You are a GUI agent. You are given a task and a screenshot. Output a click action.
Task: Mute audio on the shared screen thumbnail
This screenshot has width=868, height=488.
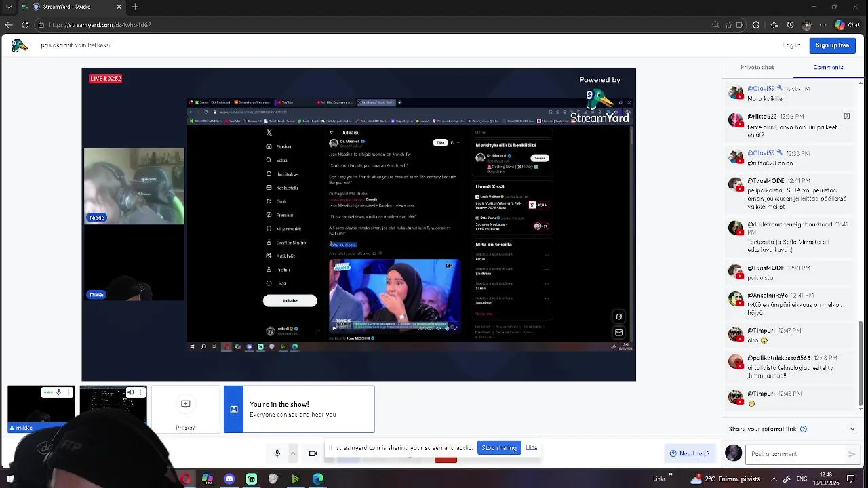[x=131, y=392]
